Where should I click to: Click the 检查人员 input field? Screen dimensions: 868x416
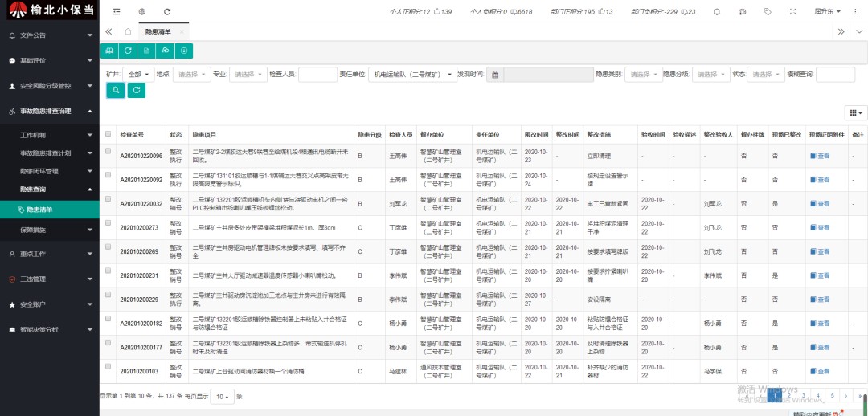pyautogui.click(x=317, y=75)
